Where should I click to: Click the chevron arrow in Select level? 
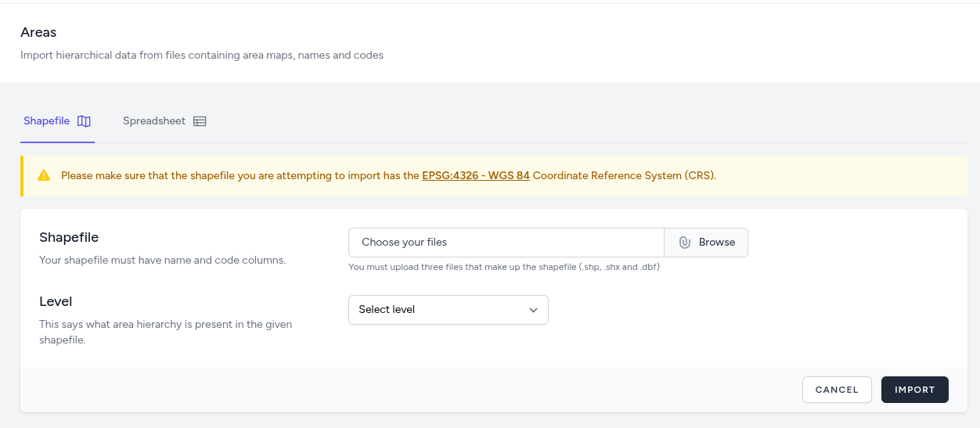[533, 310]
